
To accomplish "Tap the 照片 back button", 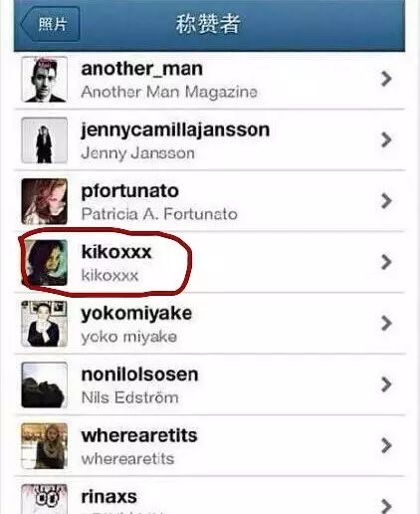I will click(x=51, y=24).
